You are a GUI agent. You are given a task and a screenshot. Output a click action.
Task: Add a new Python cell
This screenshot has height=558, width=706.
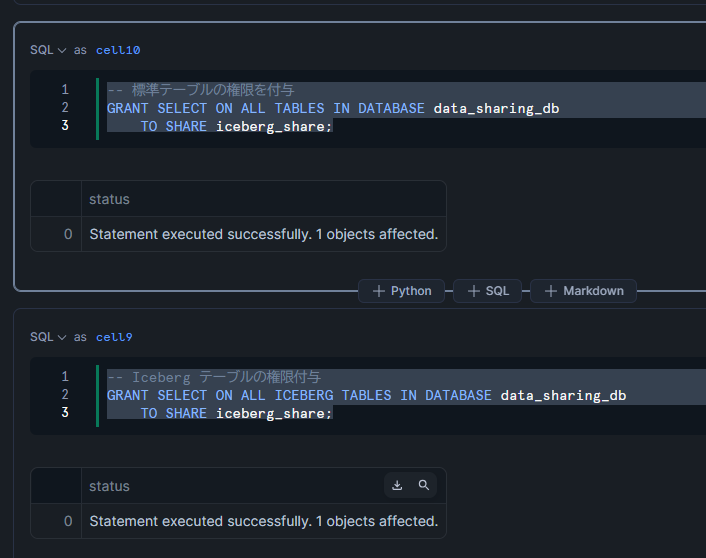[402, 291]
